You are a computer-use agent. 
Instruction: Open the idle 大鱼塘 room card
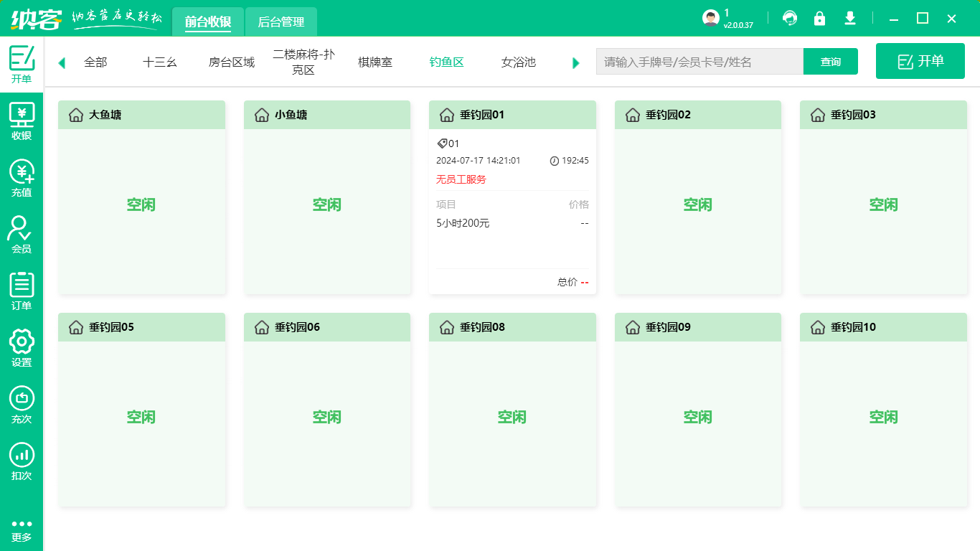click(x=141, y=197)
